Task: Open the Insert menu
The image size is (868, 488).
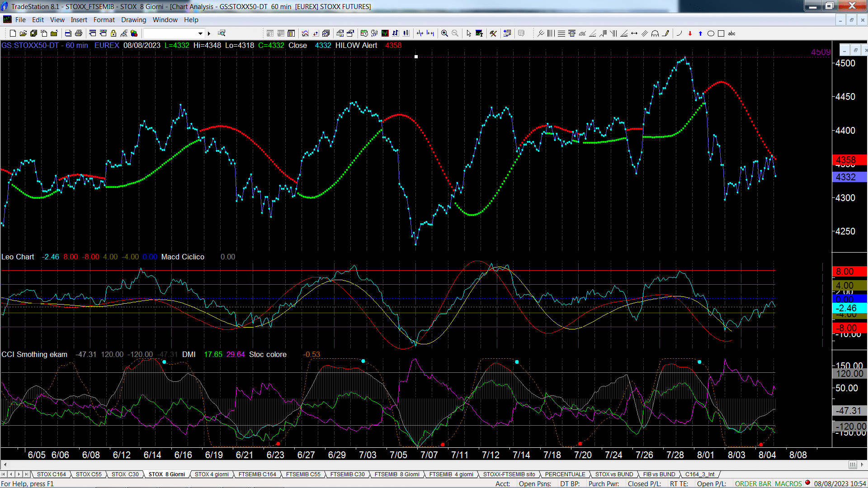Action: tap(79, 20)
